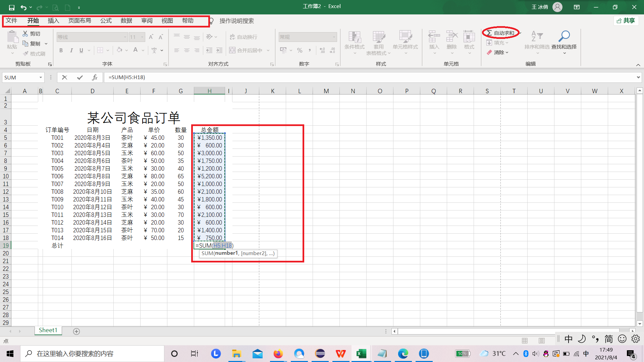Select the Sheet1 tab
This screenshot has height=362, width=644.
(48, 330)
